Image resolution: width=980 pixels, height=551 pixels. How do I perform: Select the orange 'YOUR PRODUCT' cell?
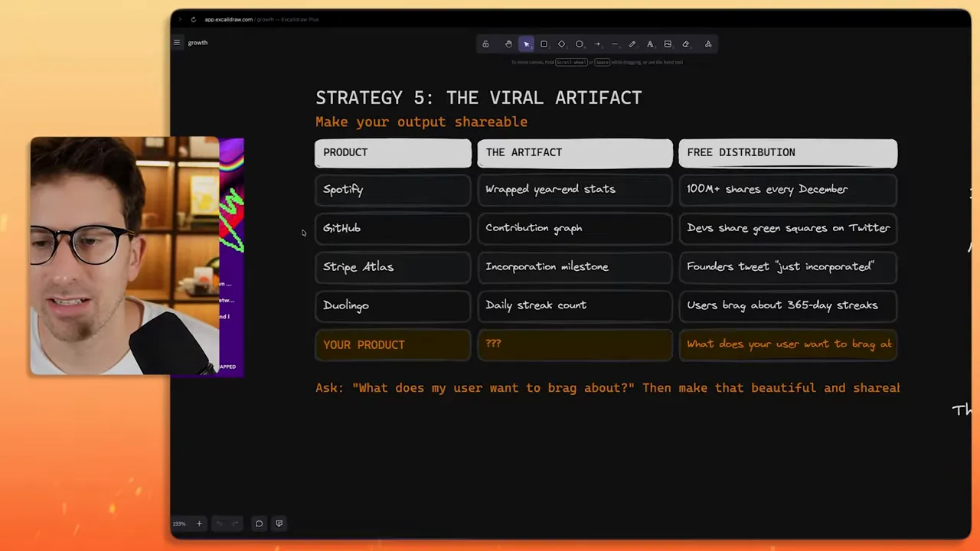(x=393, y=345)
